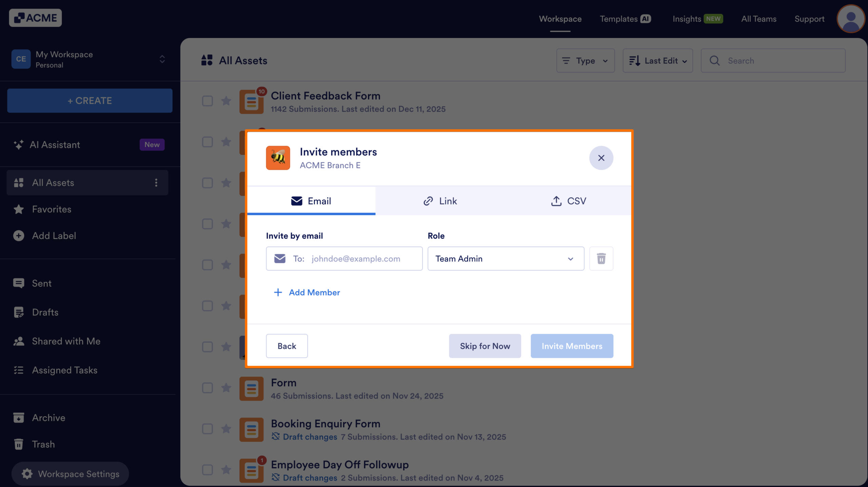Favorite the Booking Enquiry Form star
This screenshot has height=487, width=868.
tap(226, 428)
